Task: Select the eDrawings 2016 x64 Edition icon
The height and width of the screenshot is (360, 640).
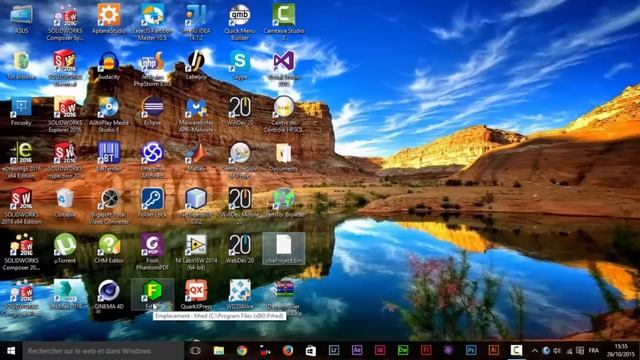Action: (21, 160)
